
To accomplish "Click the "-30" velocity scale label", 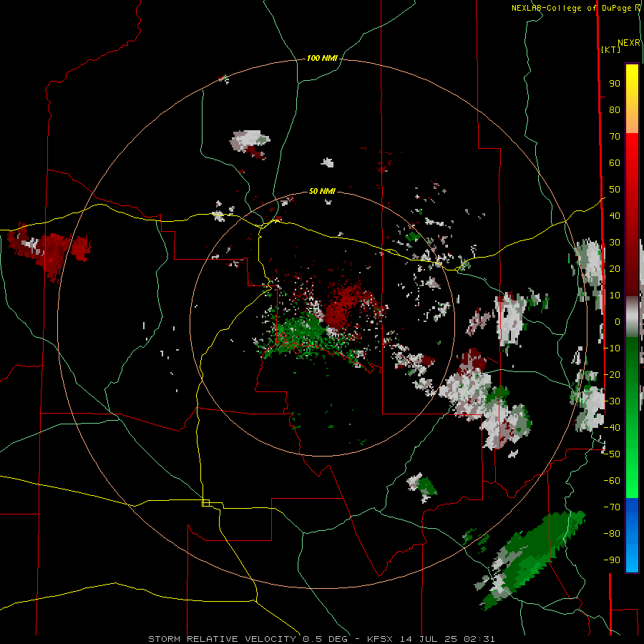I will [x=612, y=401].
